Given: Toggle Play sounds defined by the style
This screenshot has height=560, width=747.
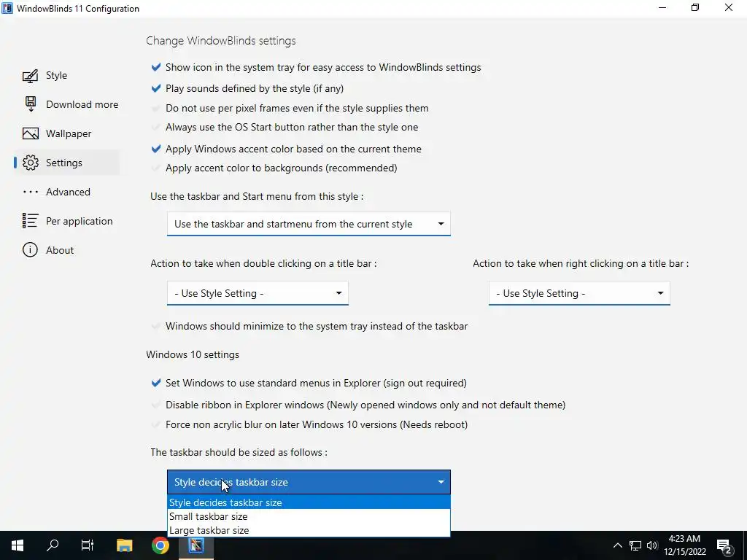Looking at the screenshot, I should (x=156, y=88).
